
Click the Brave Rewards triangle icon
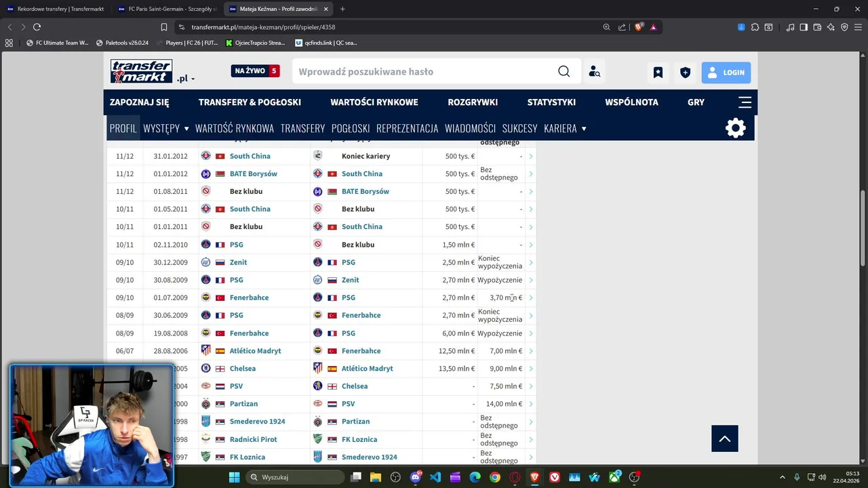653,27
